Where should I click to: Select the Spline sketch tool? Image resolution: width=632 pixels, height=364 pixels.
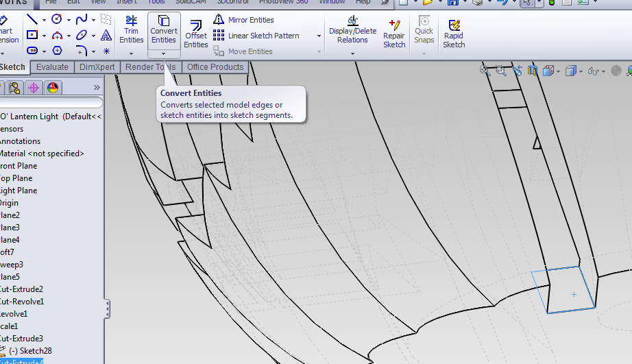(x=82, y=19)
